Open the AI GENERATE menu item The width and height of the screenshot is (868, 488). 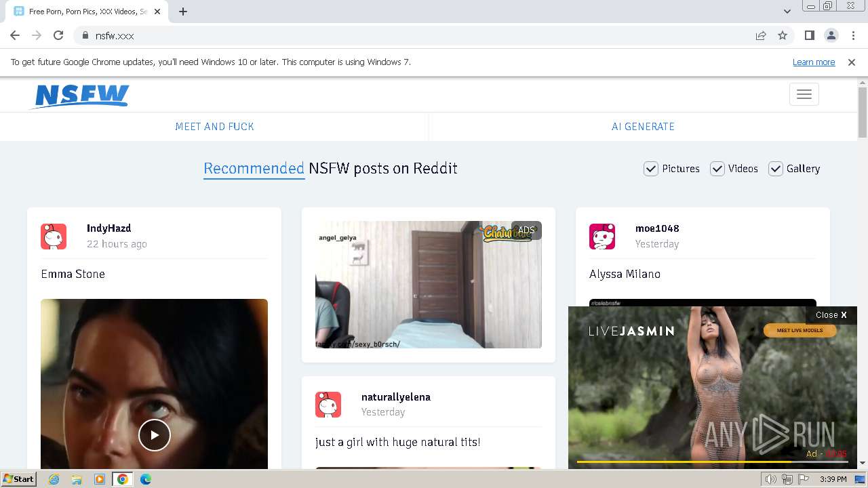pyautogui.click(x=643, y=127)
